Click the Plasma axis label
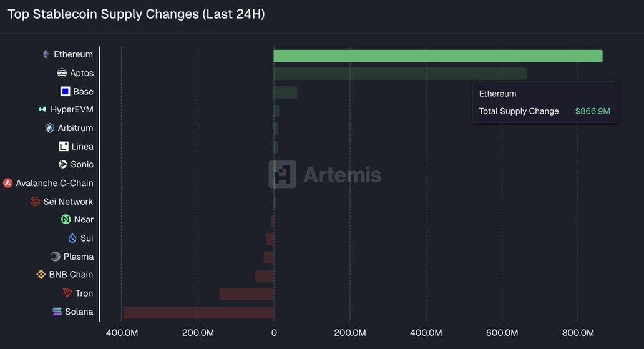 point(78,257)
